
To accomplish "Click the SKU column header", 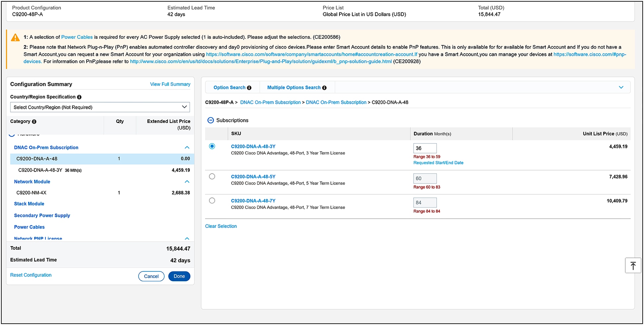I will (x=236, y=134).
